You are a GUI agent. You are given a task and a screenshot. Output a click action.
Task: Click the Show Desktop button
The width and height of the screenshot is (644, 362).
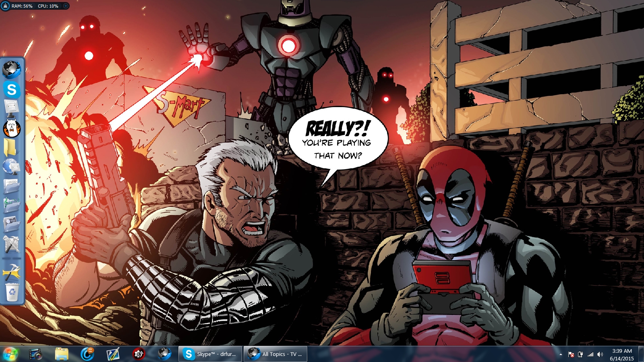[641, 354]
